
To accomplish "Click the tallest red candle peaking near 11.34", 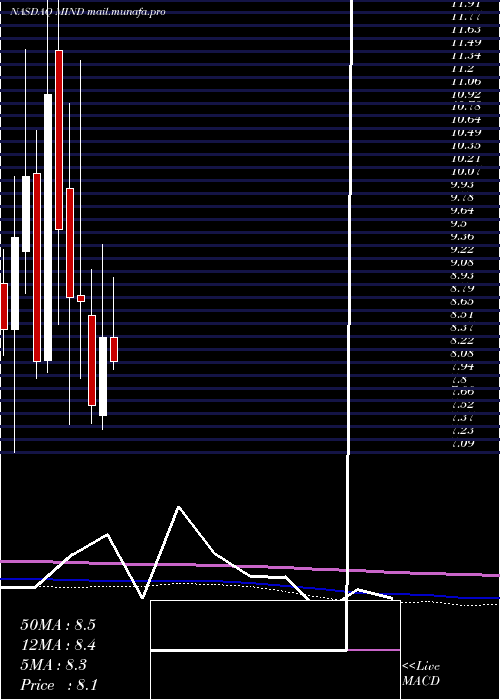I will [x=59, y=140].
